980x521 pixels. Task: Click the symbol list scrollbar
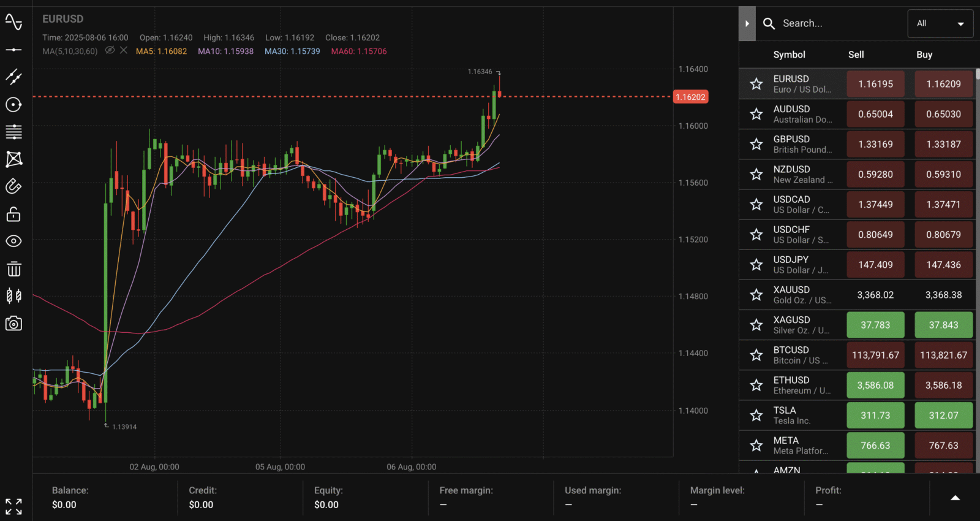coord(978,75)
